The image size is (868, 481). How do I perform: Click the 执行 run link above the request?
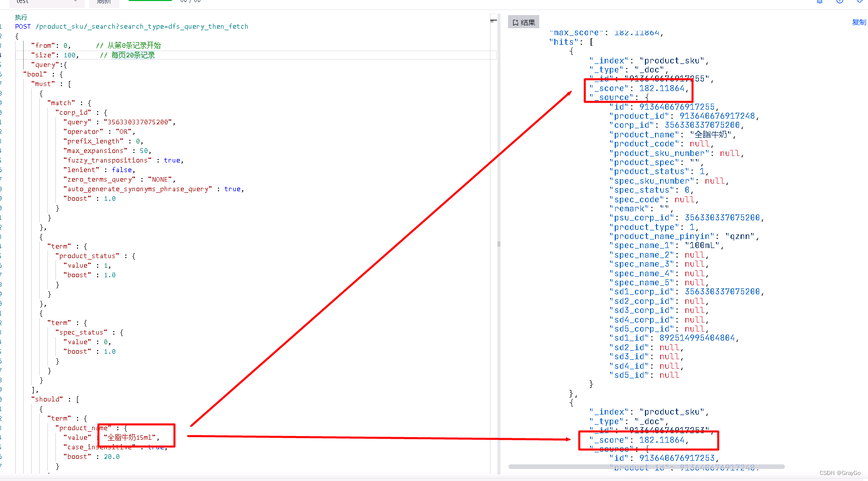[21, 17]
